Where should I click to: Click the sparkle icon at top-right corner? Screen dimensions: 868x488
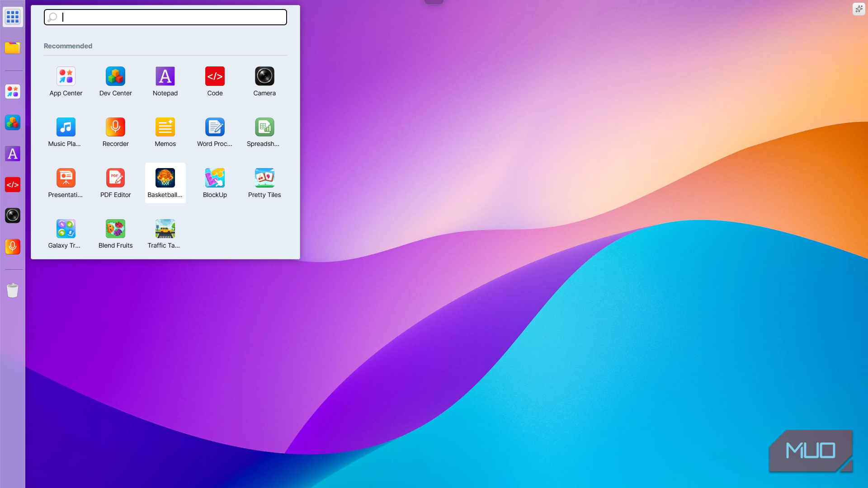click(x=859, y=9)
